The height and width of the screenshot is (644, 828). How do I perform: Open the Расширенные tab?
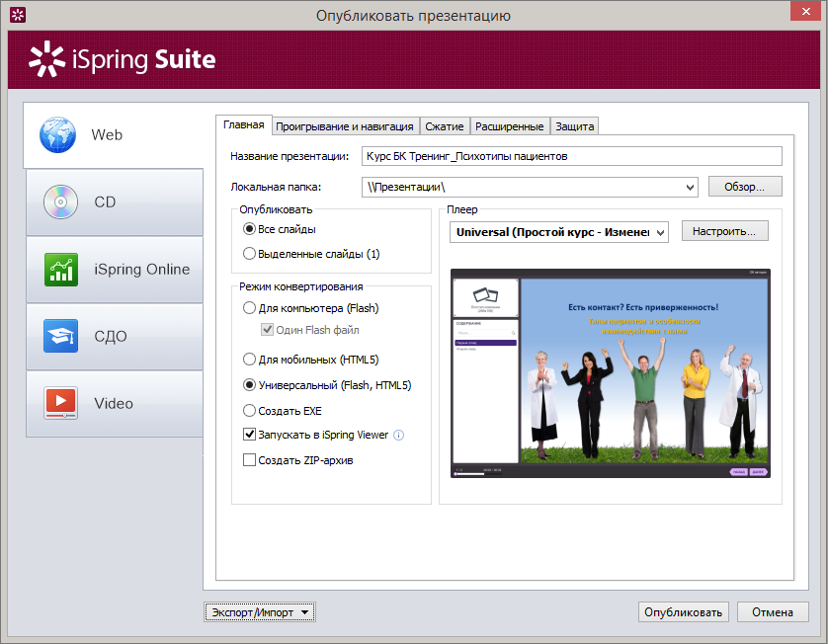[x=510, y=126]
